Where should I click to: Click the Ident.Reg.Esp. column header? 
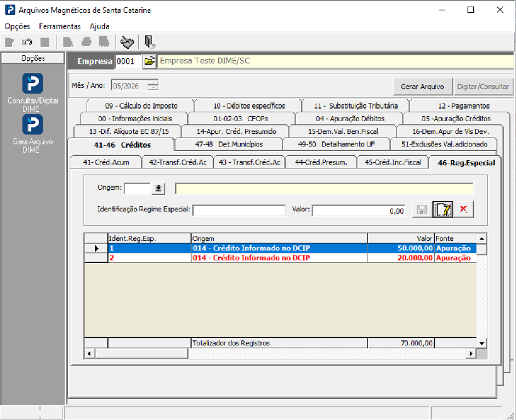point(149,239)
